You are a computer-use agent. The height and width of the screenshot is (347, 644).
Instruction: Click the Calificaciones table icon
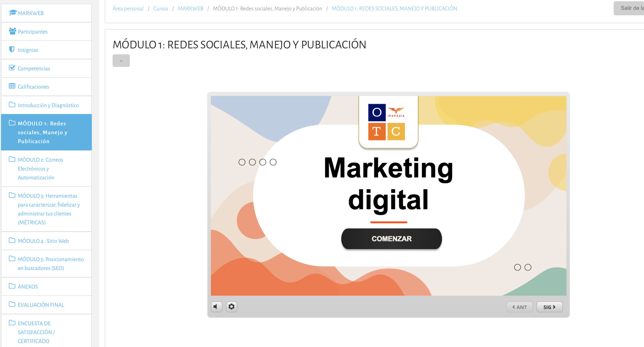click(12, 86)
